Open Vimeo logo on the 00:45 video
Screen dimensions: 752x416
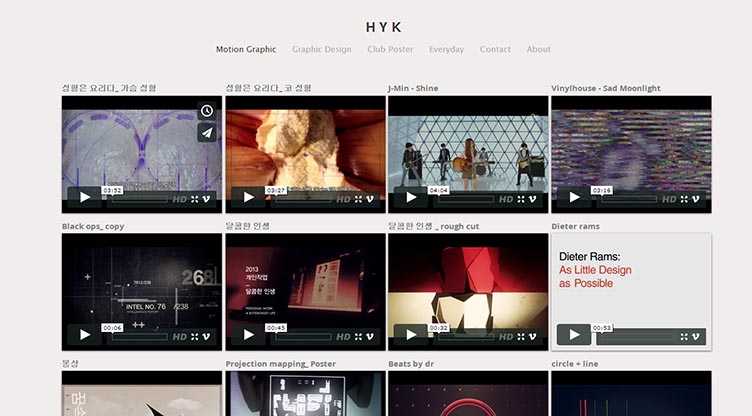pyautogui.click(x=370, y=337)
